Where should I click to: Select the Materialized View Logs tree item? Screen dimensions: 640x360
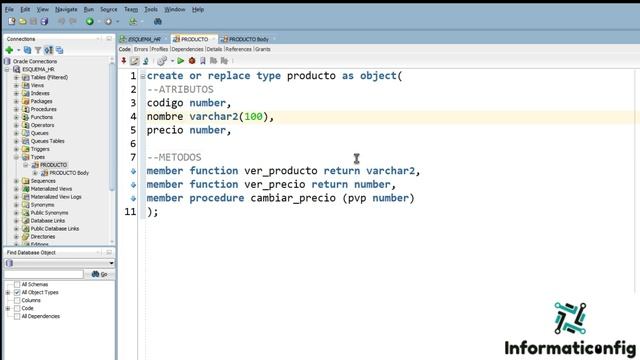coord(56,197)
